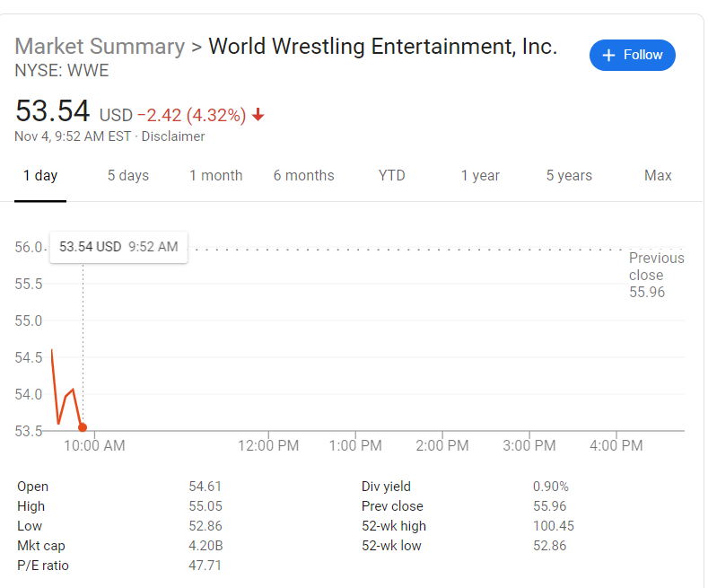Select the YTD tab

click(391, 176)
